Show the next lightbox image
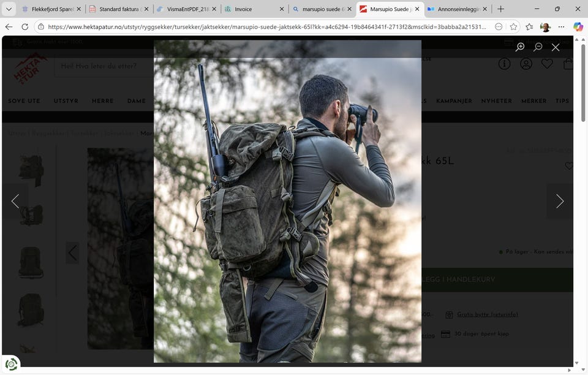The width and height of the screenshot is (588, 375). [559, 202]
